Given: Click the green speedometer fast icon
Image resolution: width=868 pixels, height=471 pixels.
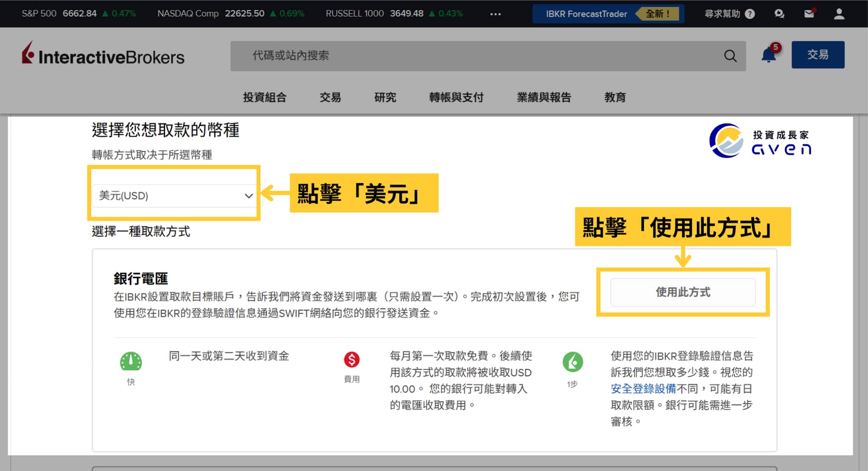Looking at the screenshot, I should [x=131, y=361].
